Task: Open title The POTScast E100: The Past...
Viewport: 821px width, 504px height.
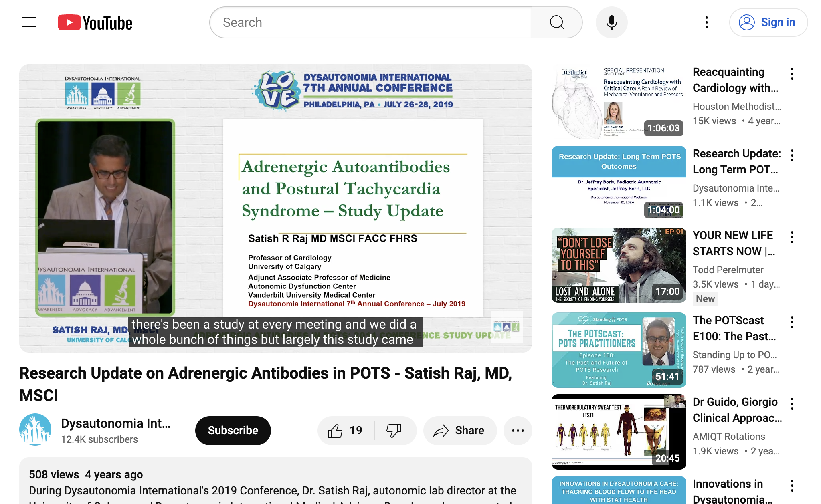Action: tap(734, 328)
